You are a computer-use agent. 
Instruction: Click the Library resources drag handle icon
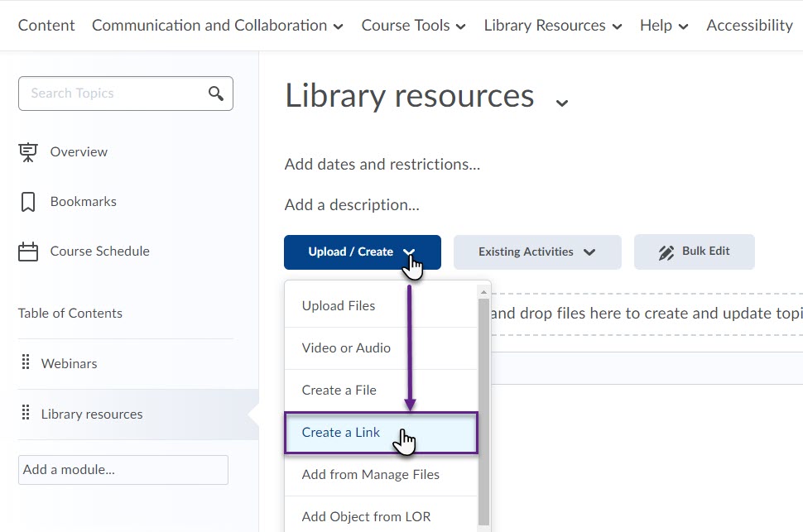click(x=26, y=412)
